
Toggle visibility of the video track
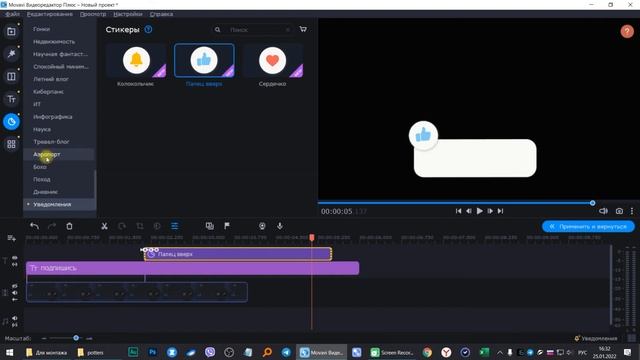point(15,287)
